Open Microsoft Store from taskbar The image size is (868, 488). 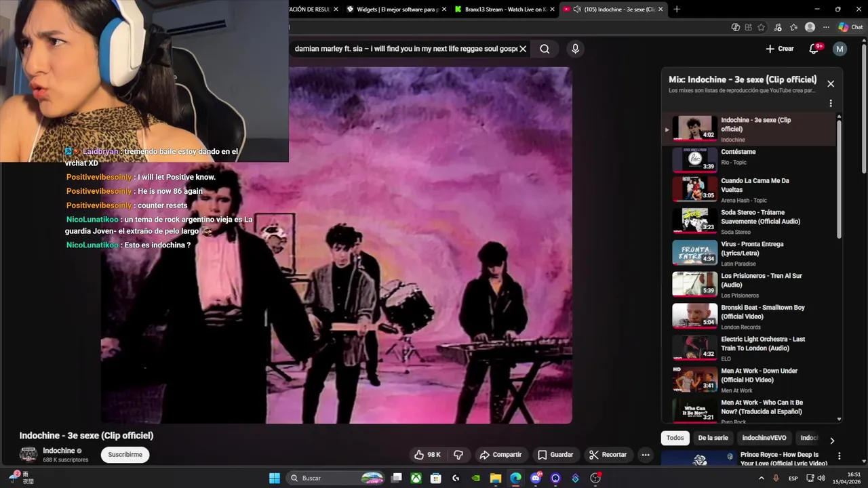[x=436, y=478]
